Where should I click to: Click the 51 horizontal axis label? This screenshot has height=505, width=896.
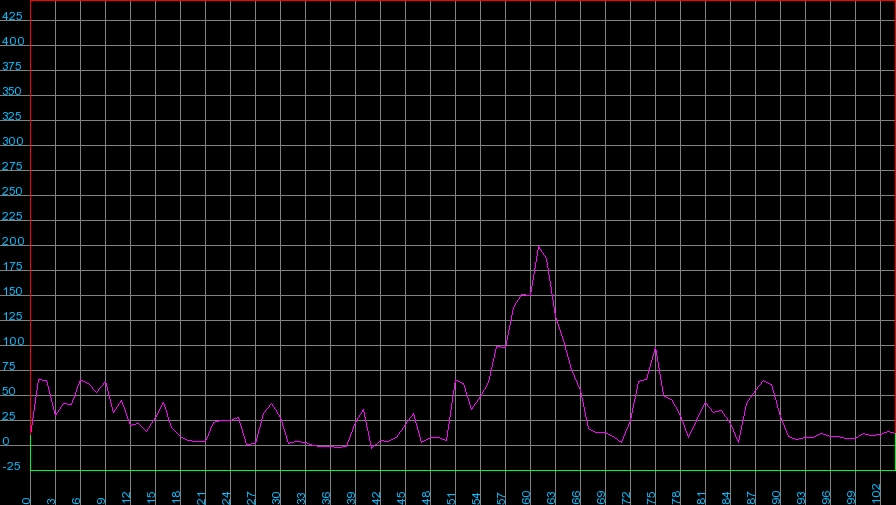(x=451, y=498)
